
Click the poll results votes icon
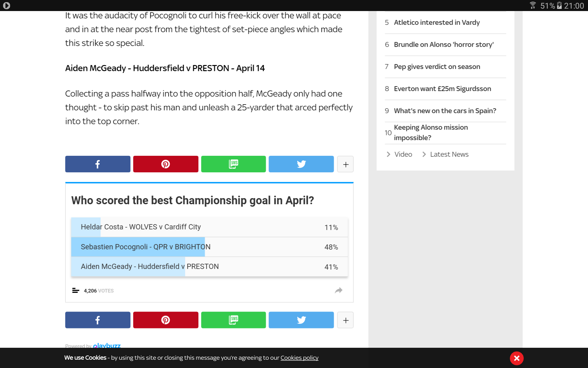point(75,290)
